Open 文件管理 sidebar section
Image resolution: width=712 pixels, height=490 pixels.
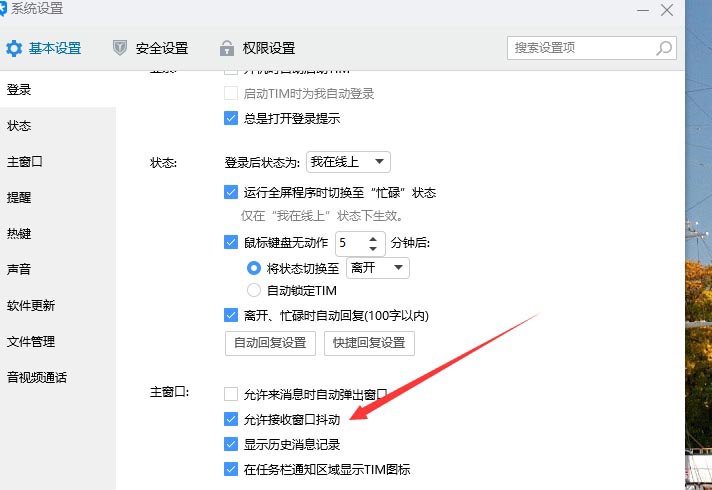pos(58,342)
